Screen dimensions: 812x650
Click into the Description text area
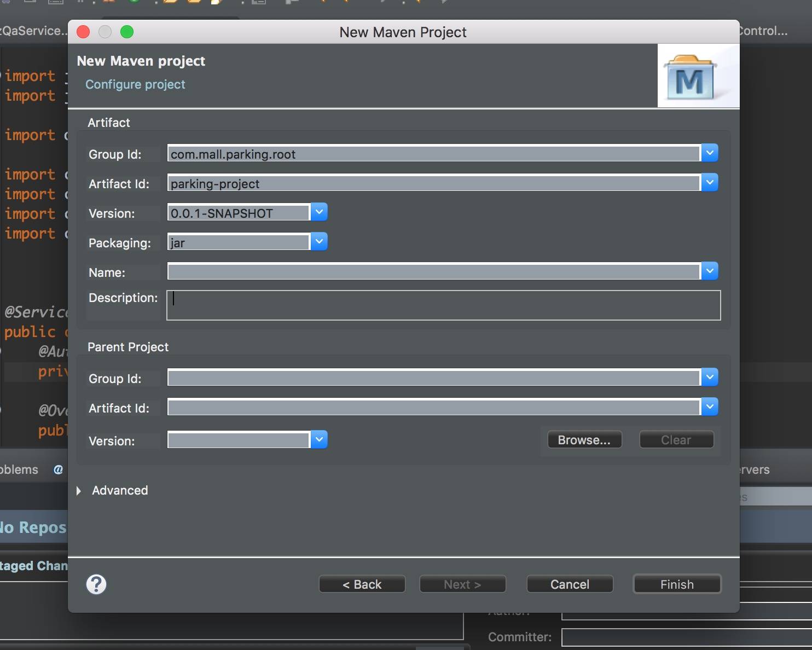443,305
